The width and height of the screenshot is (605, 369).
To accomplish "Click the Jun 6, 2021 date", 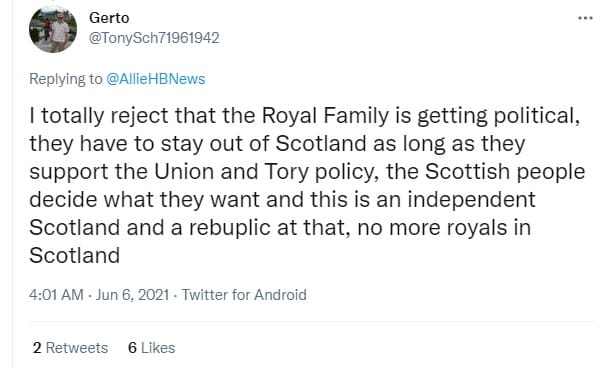I will (x=132, y=295).
